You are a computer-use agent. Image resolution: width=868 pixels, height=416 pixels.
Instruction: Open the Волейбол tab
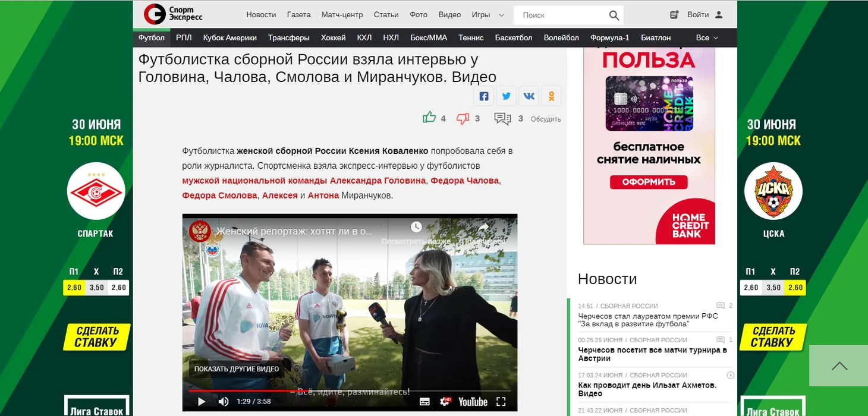561,37
